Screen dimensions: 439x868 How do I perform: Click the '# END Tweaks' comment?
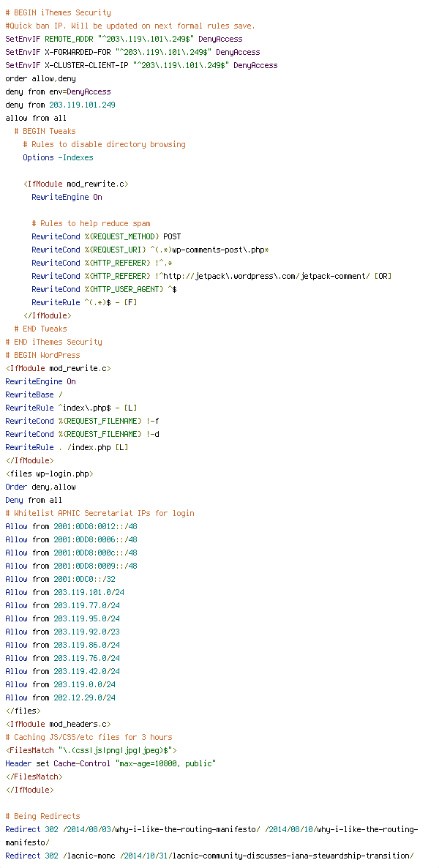pos(40,329)
